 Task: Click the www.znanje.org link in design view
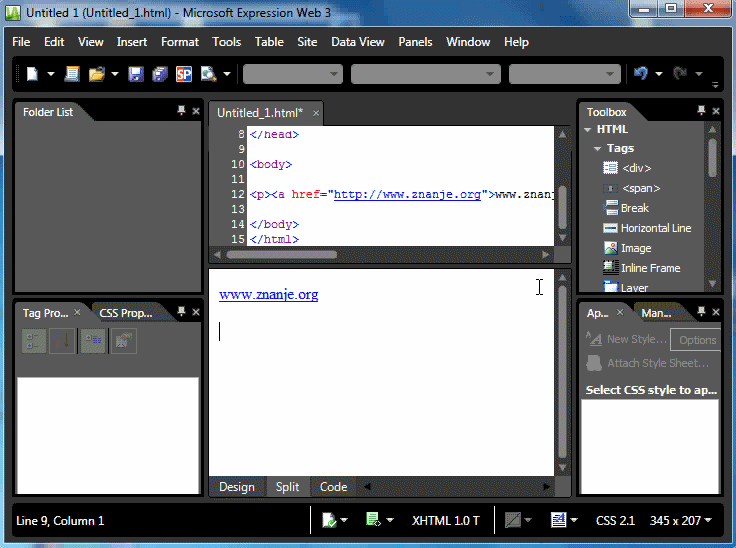click(x=269, y=295)
